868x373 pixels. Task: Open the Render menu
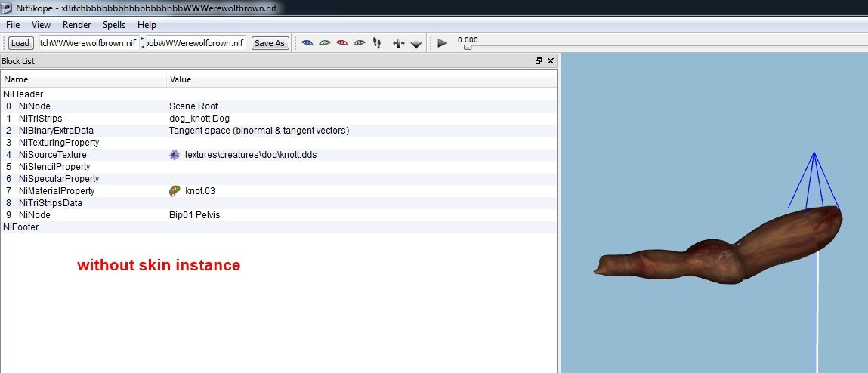(77, 25)
